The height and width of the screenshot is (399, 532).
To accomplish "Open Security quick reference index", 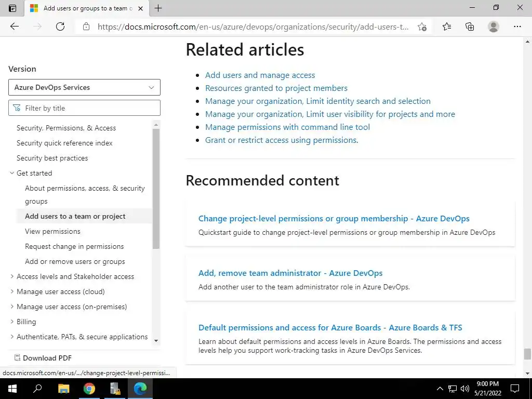I will coord(64,143).
